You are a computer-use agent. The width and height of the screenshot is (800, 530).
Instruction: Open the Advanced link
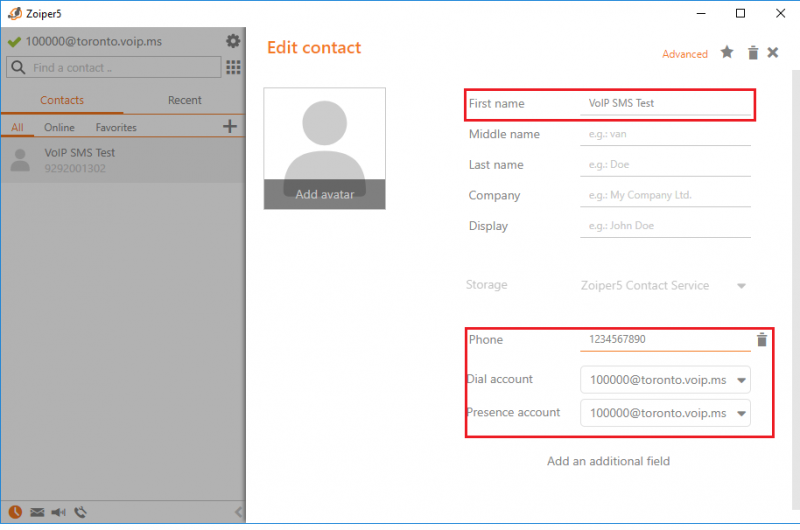pyautogui.click(x=685, y=54)
